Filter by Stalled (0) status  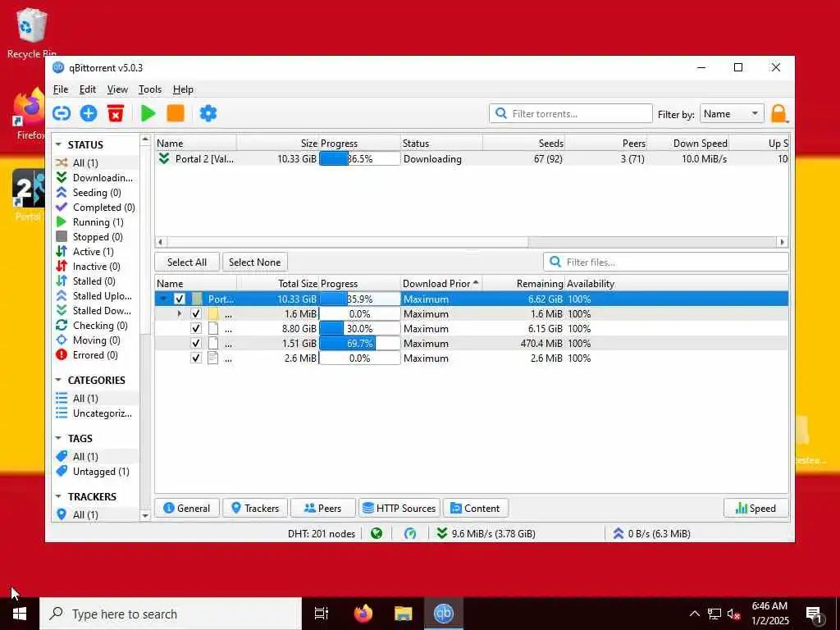point(95,281)
